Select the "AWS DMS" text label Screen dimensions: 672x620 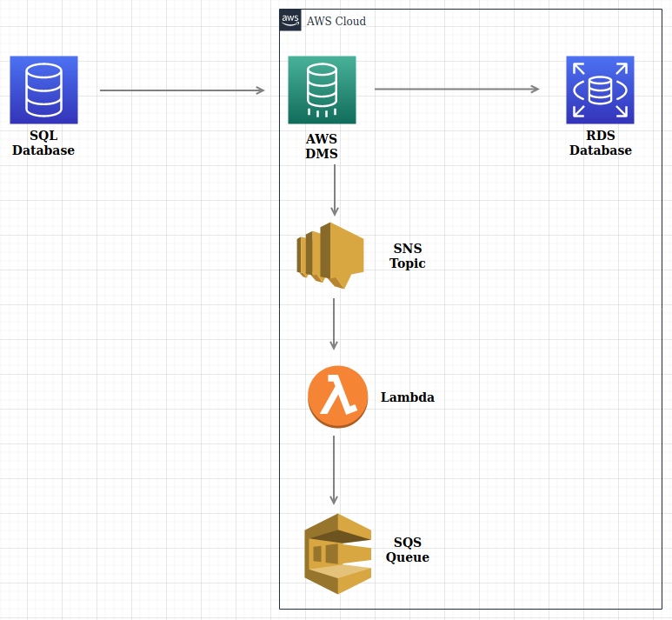click(x=322, y=147)
